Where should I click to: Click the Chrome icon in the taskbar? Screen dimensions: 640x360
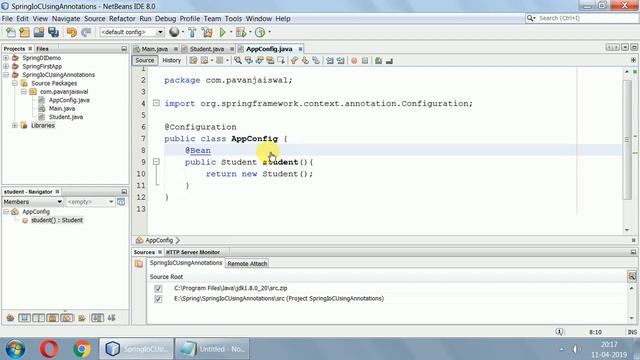click(82, 349)
